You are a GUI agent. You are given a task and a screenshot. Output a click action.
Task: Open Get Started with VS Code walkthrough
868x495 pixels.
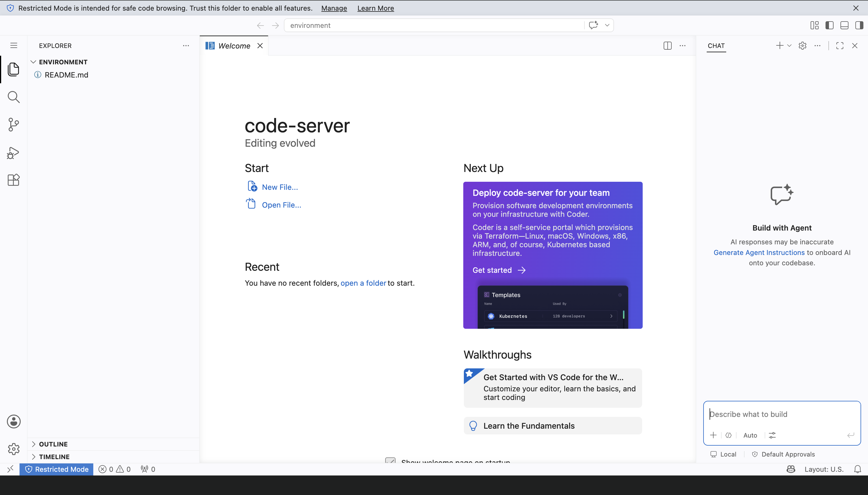coord(553,388)
